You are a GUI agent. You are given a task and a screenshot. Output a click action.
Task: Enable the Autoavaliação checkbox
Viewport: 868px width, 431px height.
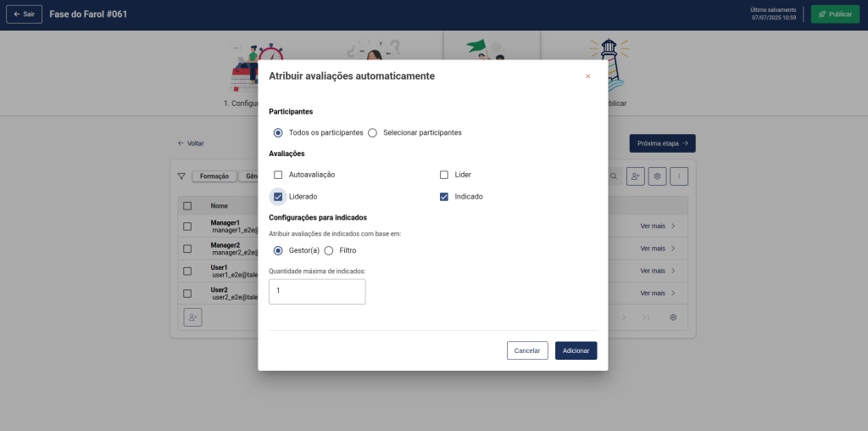pyautogui.click(x=278, y=175)
